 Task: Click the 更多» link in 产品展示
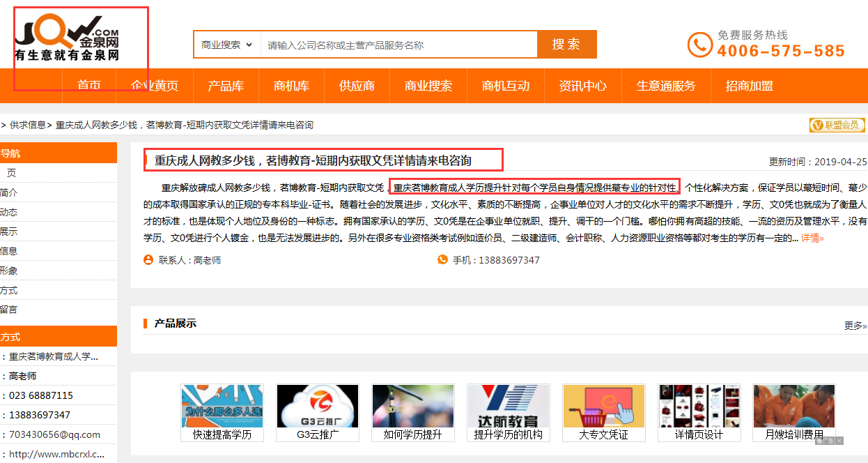[x=855, y=325]
